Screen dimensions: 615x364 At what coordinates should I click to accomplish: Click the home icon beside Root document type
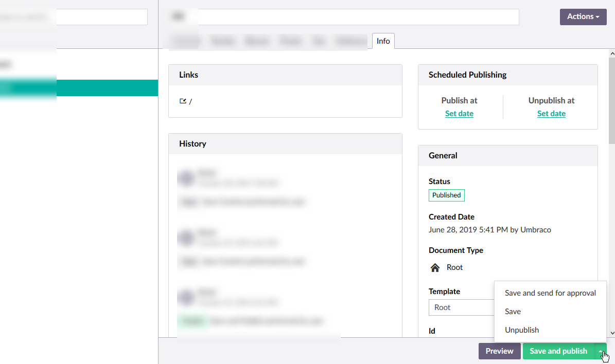tap(434, 267)
